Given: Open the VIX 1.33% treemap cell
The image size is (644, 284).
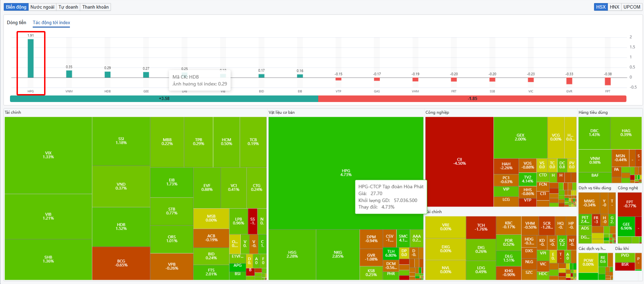Looking at the screenshot, I should (x=48, y=155).
